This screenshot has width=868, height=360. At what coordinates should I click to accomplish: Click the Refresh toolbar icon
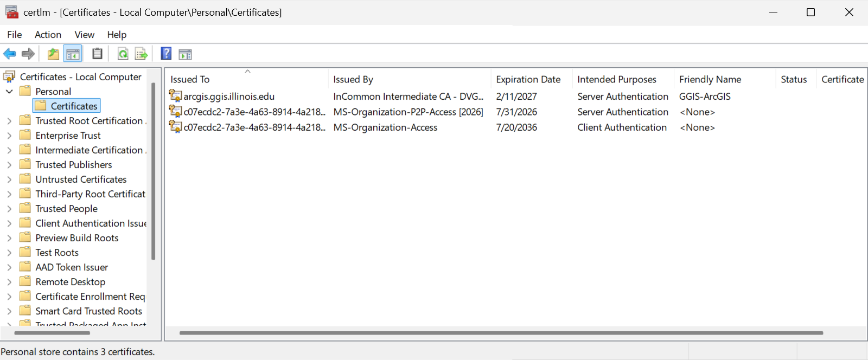[123, 54]
